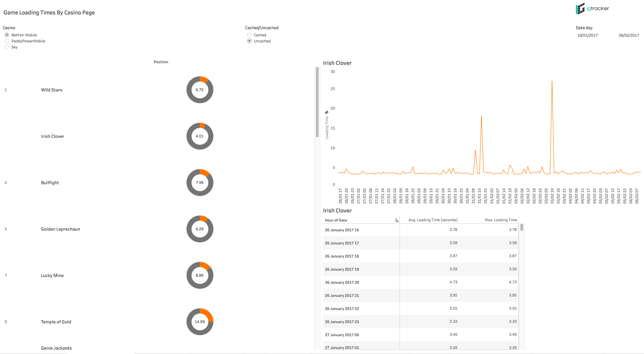Viewport: 644px width, 354px height.
Task: Click the igtracker logo icon
Action: (580, 9)
